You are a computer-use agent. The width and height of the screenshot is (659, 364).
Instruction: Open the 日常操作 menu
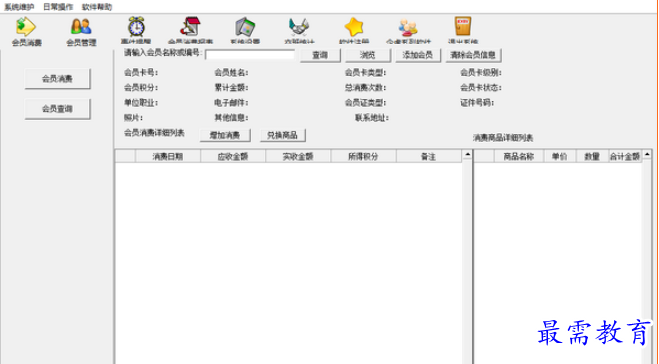58,7
